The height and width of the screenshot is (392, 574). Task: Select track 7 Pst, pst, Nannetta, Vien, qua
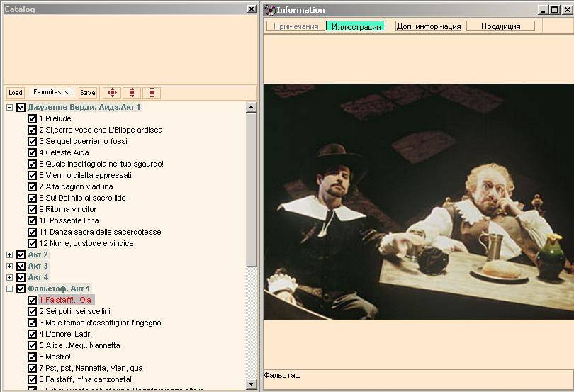coord(91,368)
